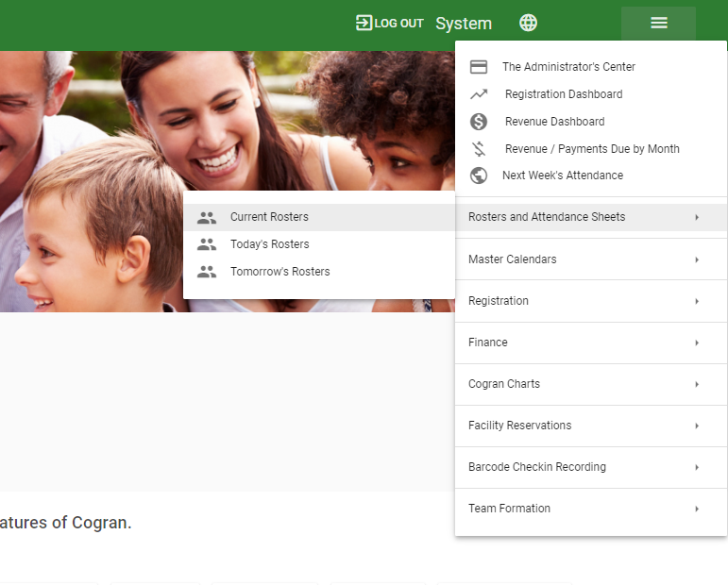728x585 pixels.
Task: Click the 'atures of Cogran.' heading text
Action: point(65,523)
